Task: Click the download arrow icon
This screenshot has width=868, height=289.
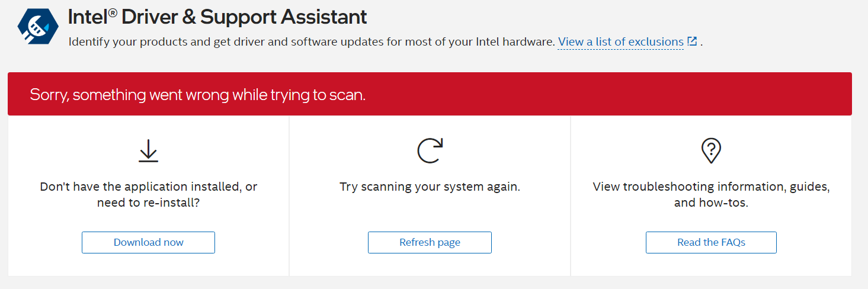Action: (148, 150)
